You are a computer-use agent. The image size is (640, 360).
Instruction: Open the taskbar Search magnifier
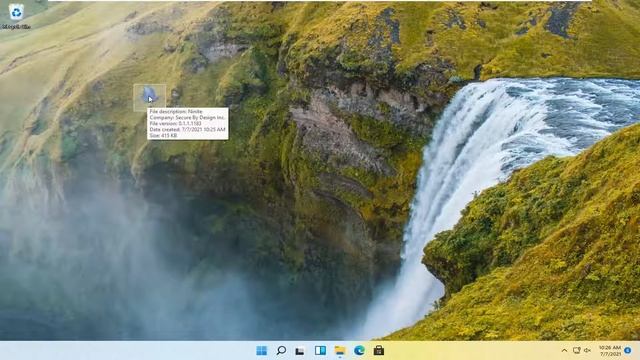point(281,351)
